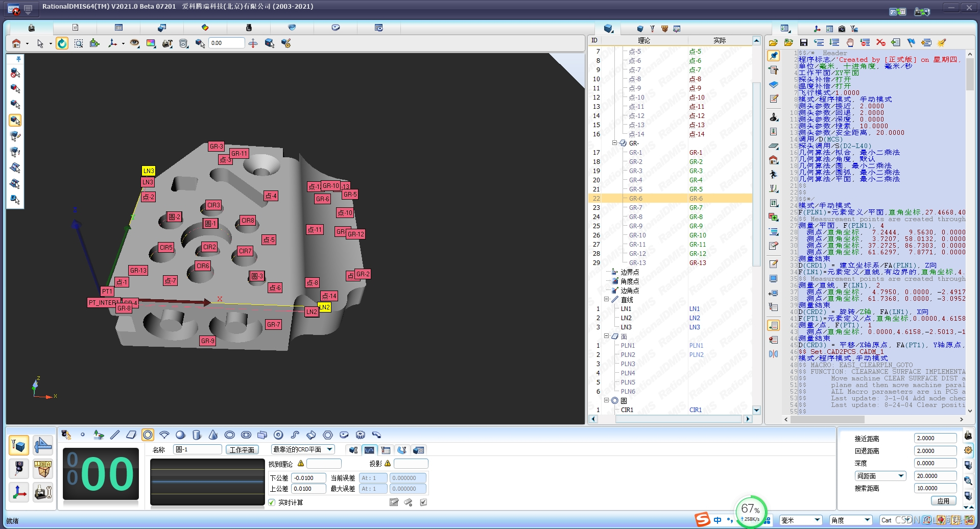Open the coordinate system panel button

[19, 492]
